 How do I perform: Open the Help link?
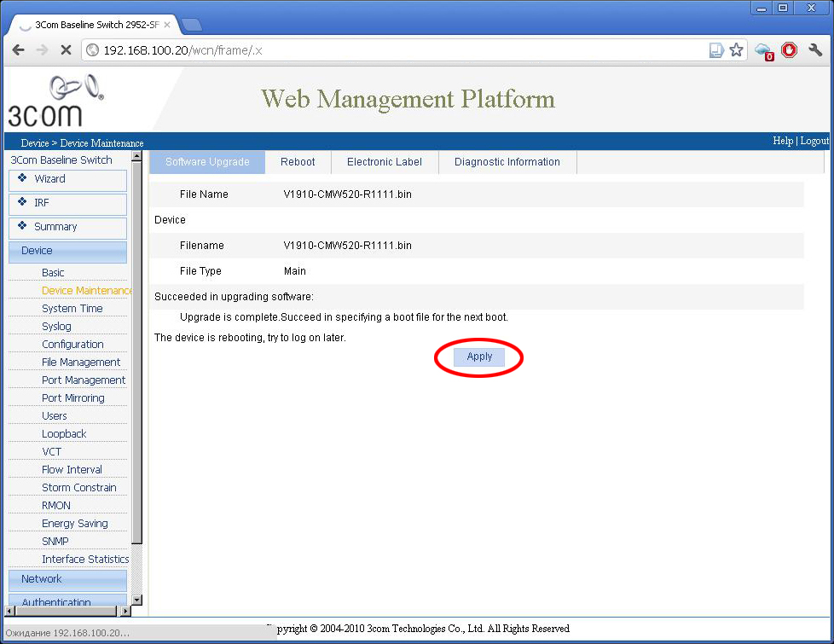coord(783,141)
